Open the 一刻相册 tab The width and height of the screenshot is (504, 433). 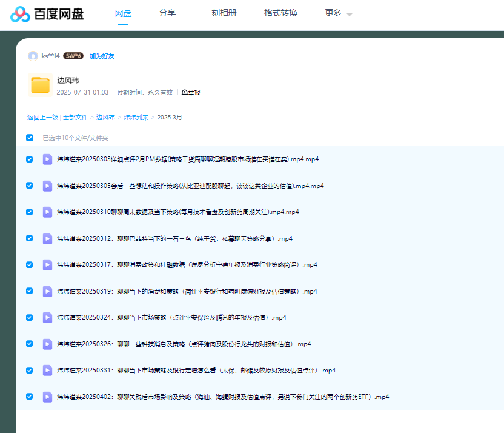click(220, 13)
